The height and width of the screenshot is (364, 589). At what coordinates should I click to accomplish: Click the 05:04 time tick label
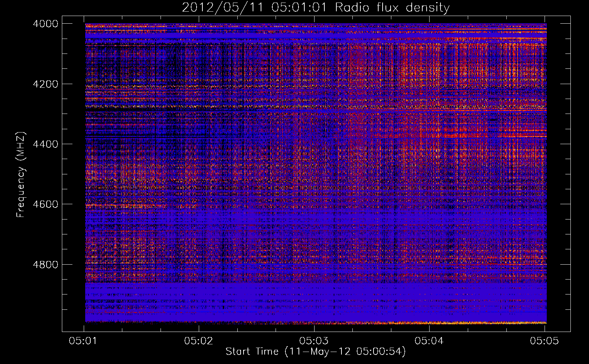point(429,341)
